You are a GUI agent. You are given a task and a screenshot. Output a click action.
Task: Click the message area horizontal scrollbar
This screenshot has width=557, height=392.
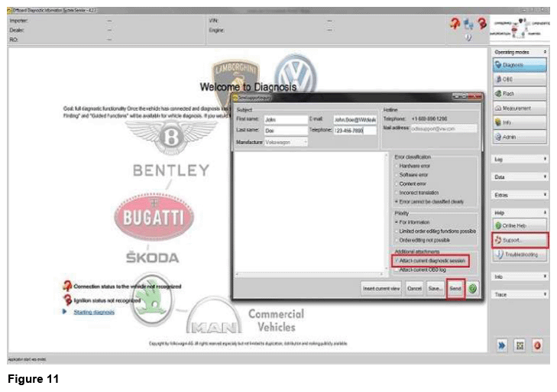pos(309,274)
